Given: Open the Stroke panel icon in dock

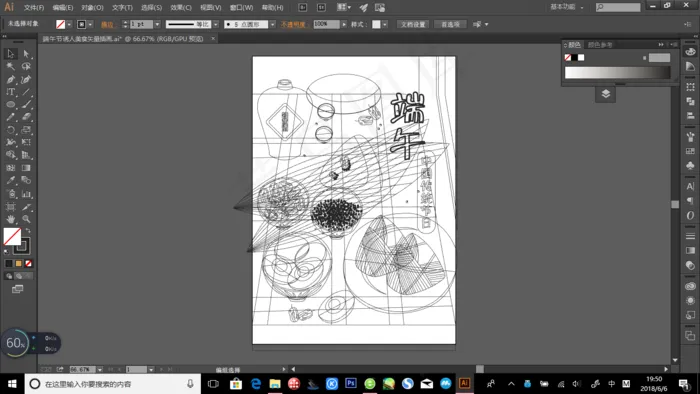Looking at the screenshot, I should (x=690, y=236).
